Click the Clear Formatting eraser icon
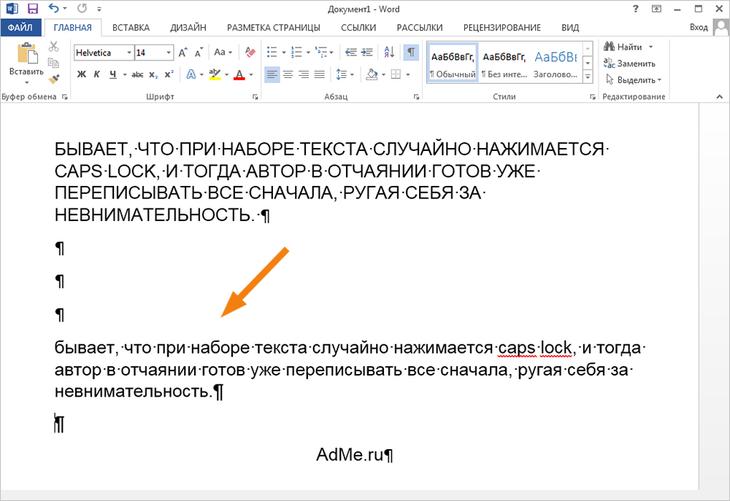730x501 pixels. coord(250,52)
